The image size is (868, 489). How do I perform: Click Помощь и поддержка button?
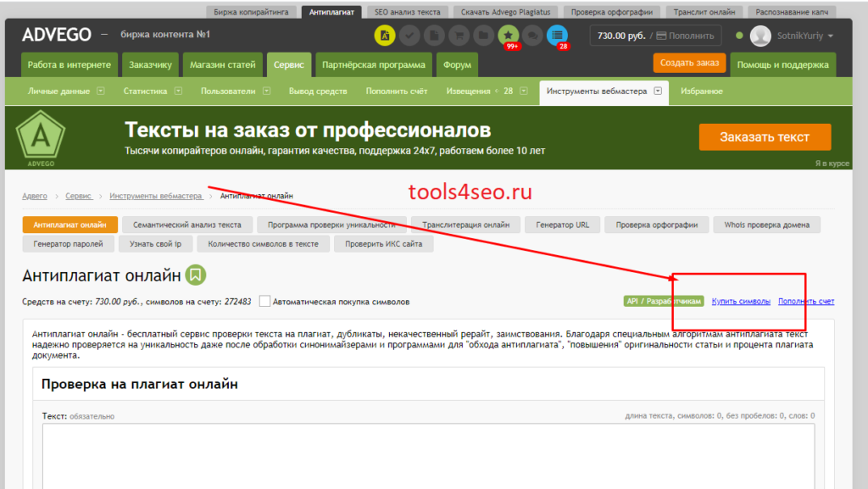[782, 64]
